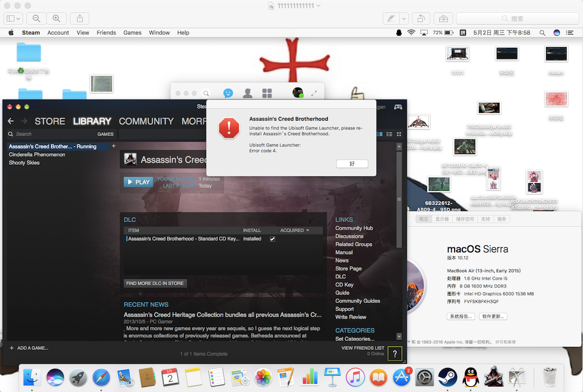583x392 pixels.
Task: Expand the QQ panel with diagonal arrows
Action: (314, 93)
